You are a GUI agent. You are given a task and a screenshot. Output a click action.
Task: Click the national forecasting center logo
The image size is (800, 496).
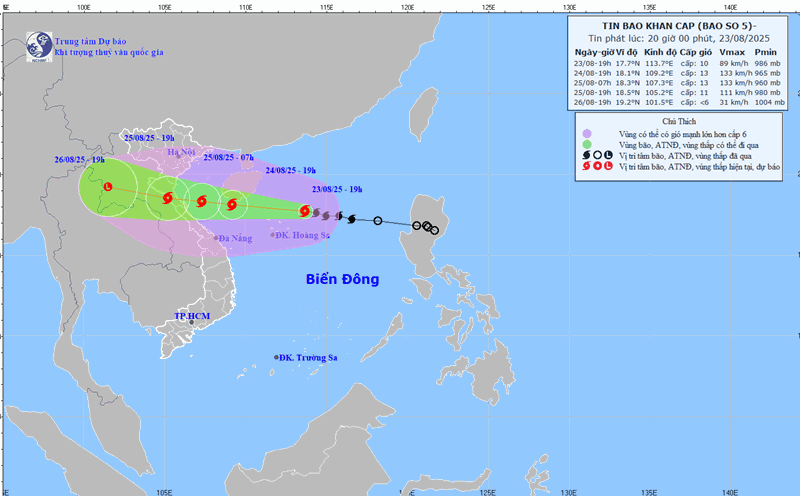[x=38, y=45]
